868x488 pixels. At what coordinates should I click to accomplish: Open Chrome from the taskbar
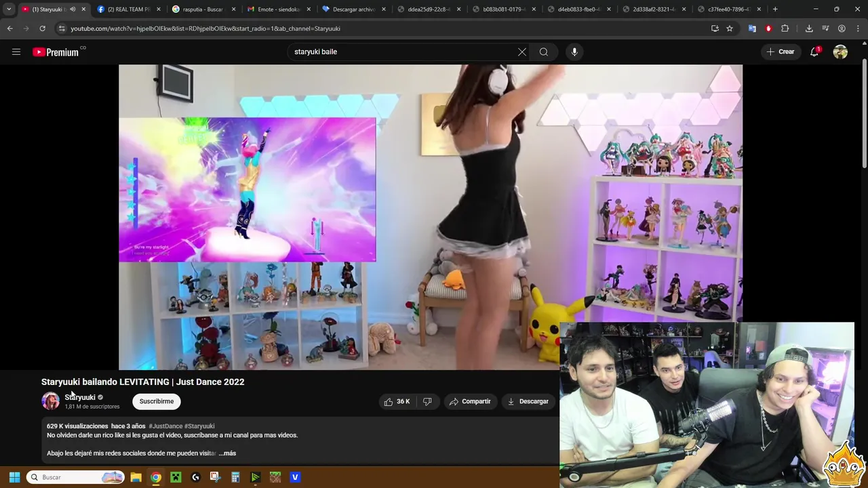click(x=156, y=477)
